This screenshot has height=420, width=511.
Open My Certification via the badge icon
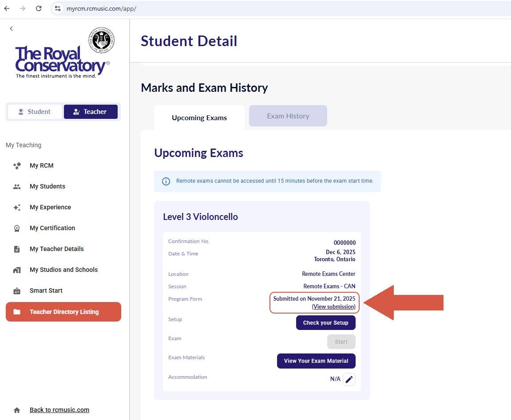click(17, 228)
